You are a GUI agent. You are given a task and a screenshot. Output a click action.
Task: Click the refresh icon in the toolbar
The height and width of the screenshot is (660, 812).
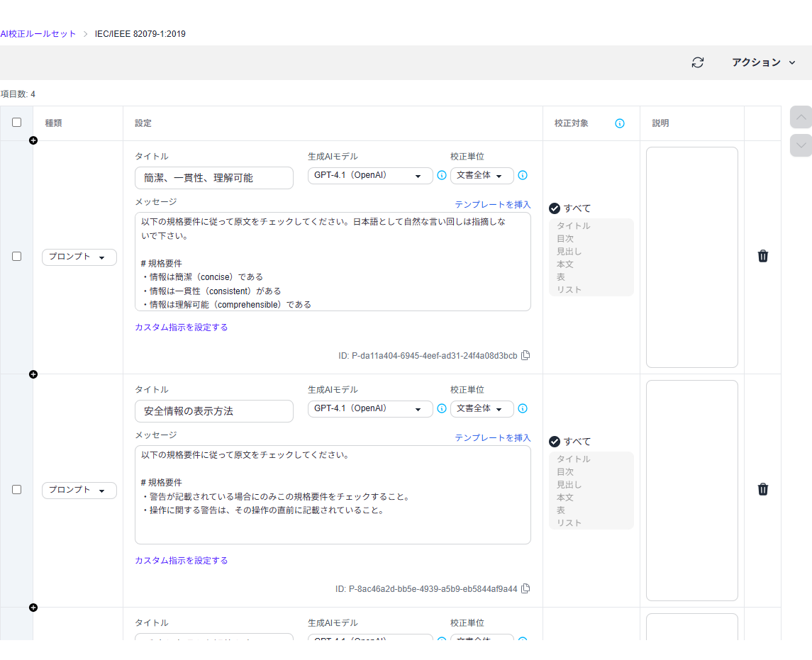click(697, 62)
